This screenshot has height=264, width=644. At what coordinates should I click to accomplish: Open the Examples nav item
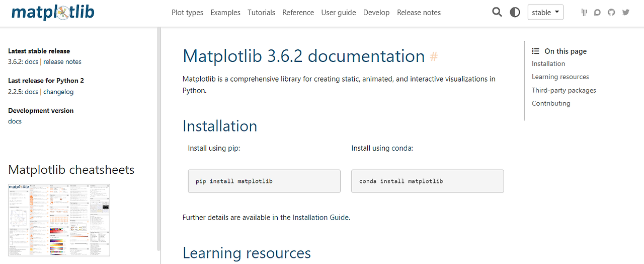pyautogui.click(x=225, y=13)
